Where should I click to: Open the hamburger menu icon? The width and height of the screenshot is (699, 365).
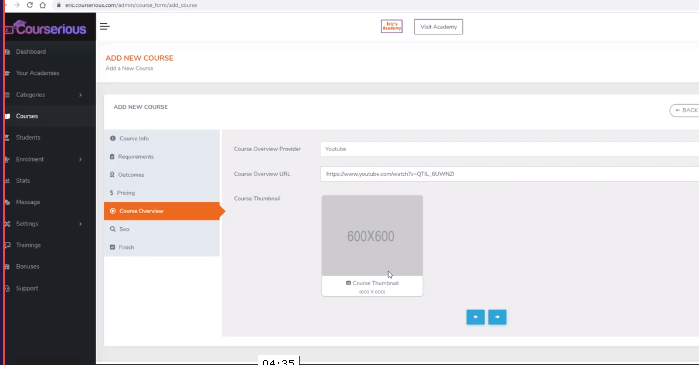tap(105, 27)
